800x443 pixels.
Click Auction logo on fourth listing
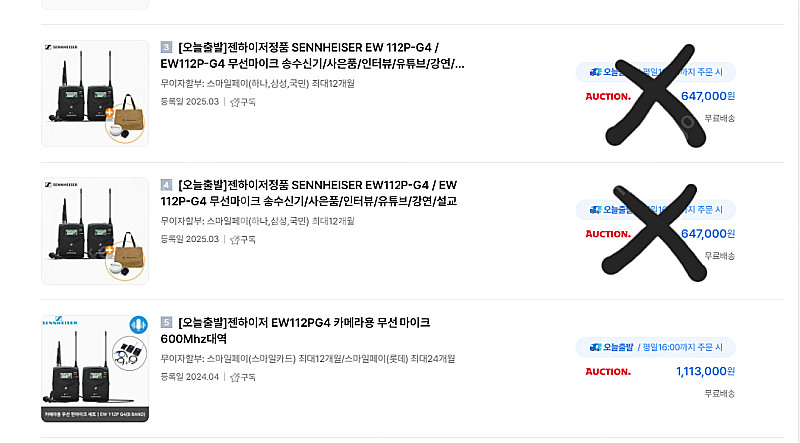coord(608,234)
